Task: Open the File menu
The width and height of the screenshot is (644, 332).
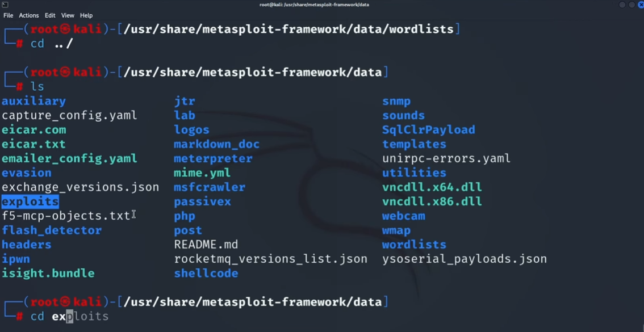Action: (x=8, y=15)
